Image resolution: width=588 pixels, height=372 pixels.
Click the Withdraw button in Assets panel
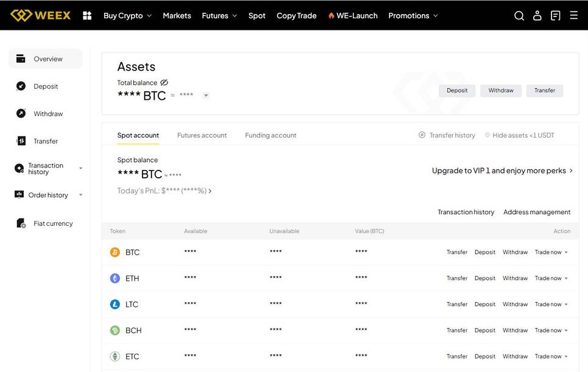[501, 90]
